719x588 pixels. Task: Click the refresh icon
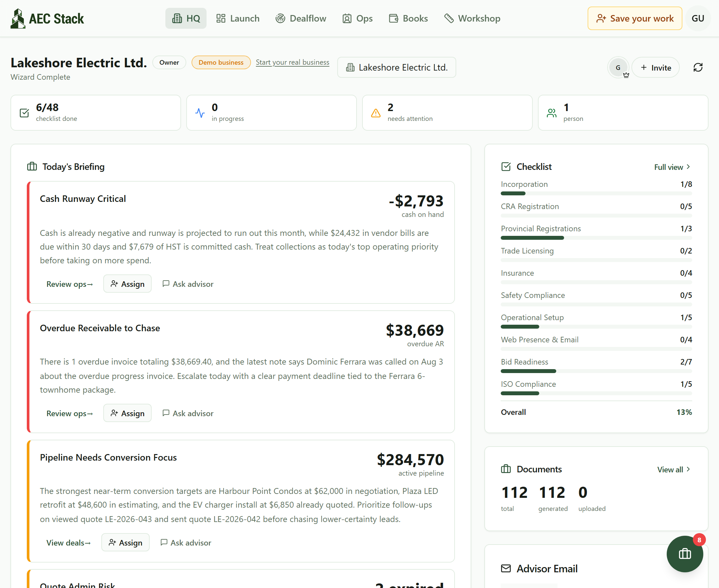[x=698, y=67]
